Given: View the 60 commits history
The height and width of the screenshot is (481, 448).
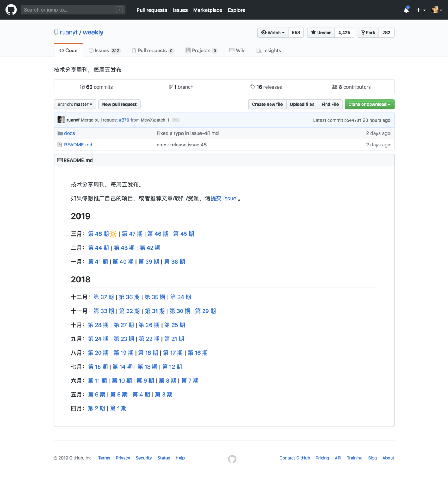Looking at the screenshot, I should (96, 87).
